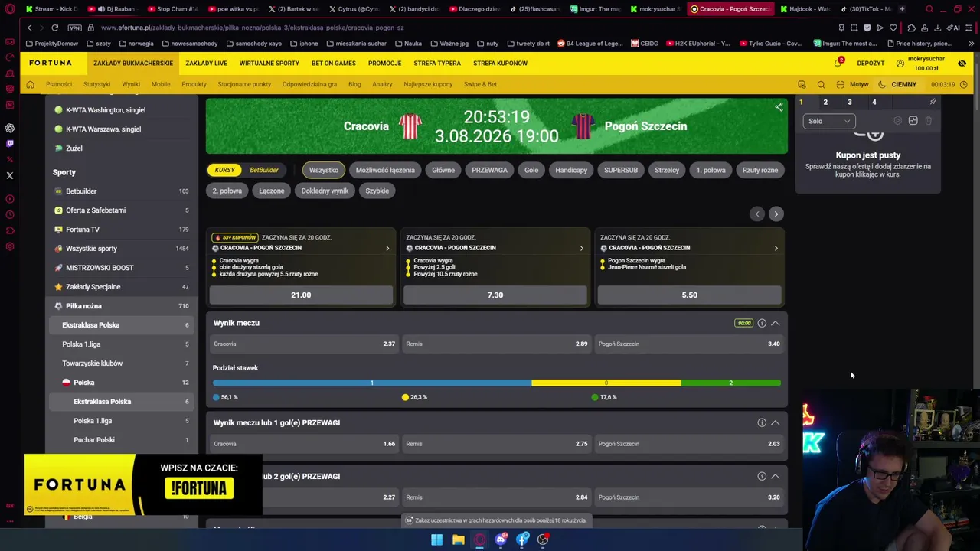Show info for Wynik meczu lub 1 gol PRZEWAGI
Image resolution: width=980 pixels, height=551 pixels.
[762, 422]
